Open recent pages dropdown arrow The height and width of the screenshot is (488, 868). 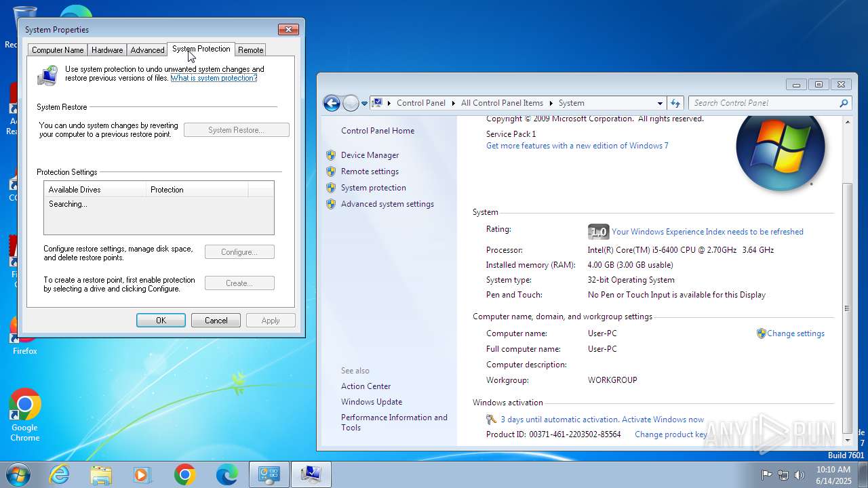(364, 104)
